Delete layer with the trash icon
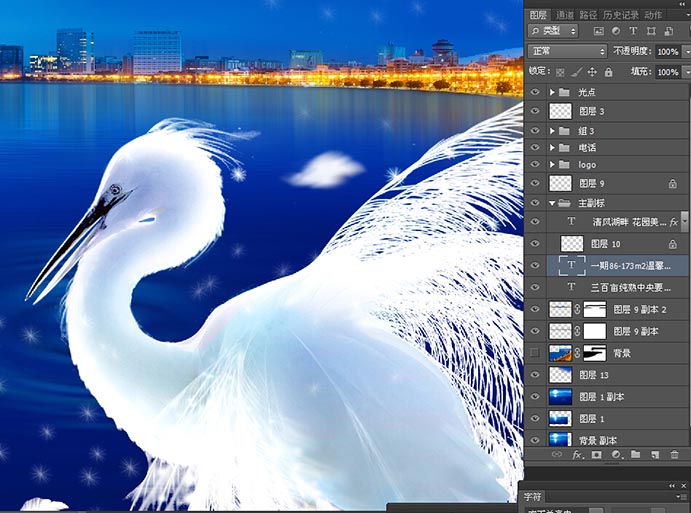Image resolution: width=691 pixels, height=513 pixels. [674, 454]
